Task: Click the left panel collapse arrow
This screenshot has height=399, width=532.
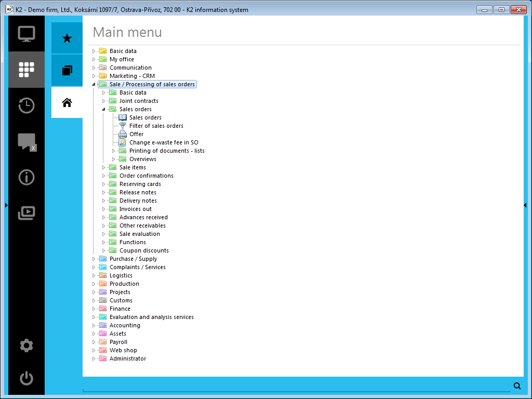Action: click(x=6, y=205)
